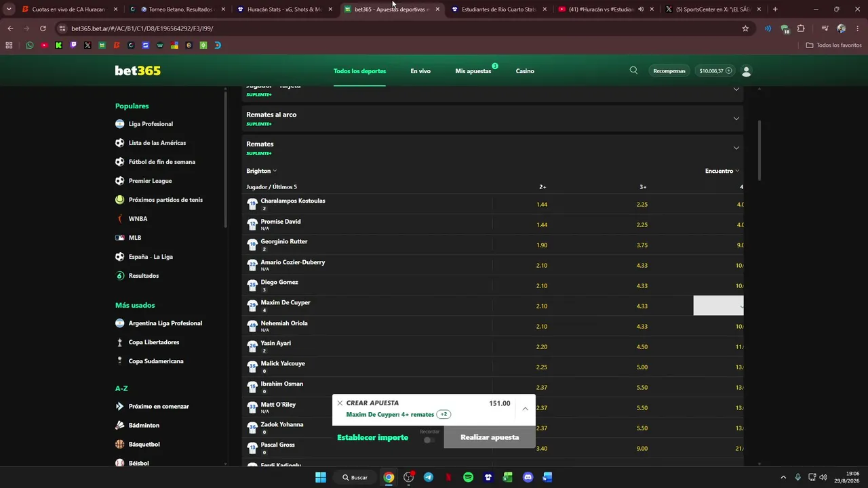Click the Google Chrome taskbar icon
Image resolution: width=868 pixels, height=488 pixels.
(389, 477)
